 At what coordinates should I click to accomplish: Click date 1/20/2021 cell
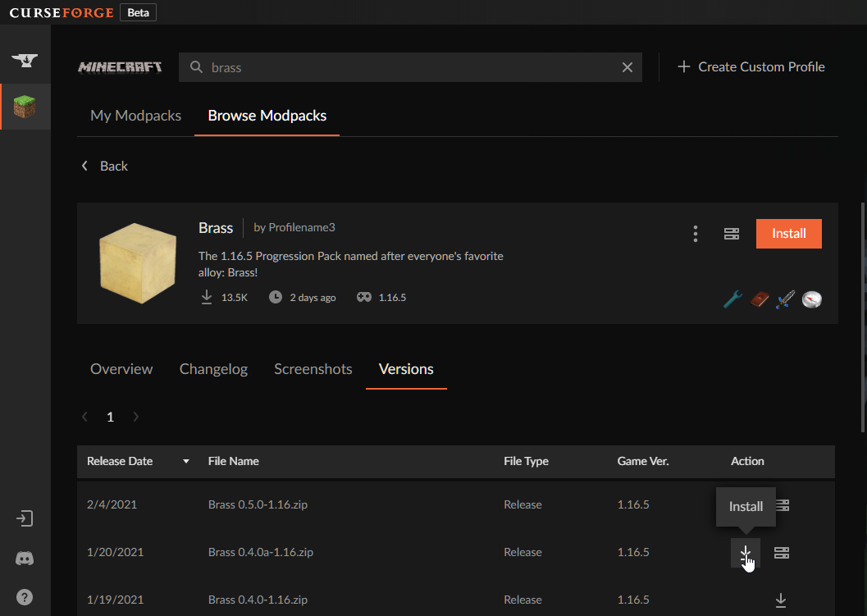[x=115, y=552]
